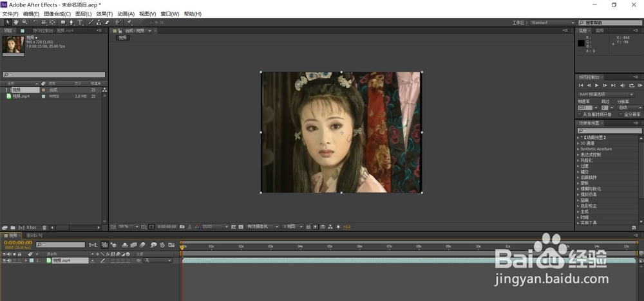The height and width of the screenshot is (301, 644).
Task: Expand the 色彩校正 effects category
Action: pos(578,206)
